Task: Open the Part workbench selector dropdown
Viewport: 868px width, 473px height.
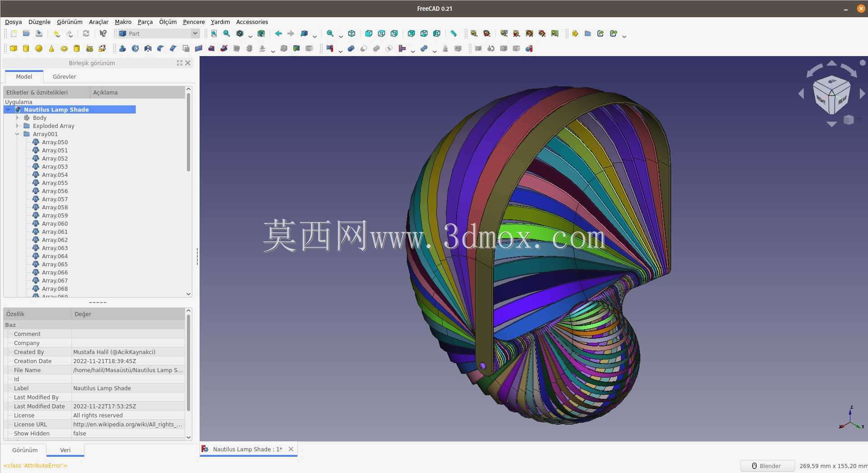Action: tap(158, 33)
